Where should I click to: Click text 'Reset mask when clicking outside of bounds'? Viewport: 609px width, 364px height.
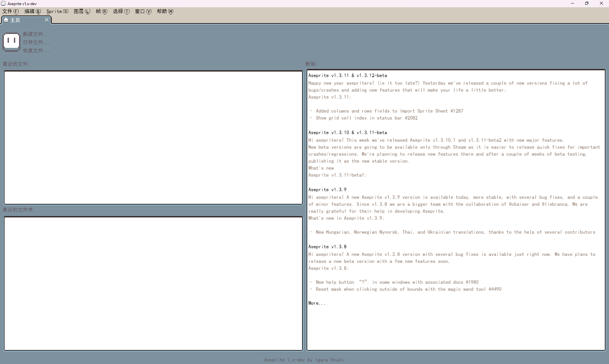[x=408, y=289]
